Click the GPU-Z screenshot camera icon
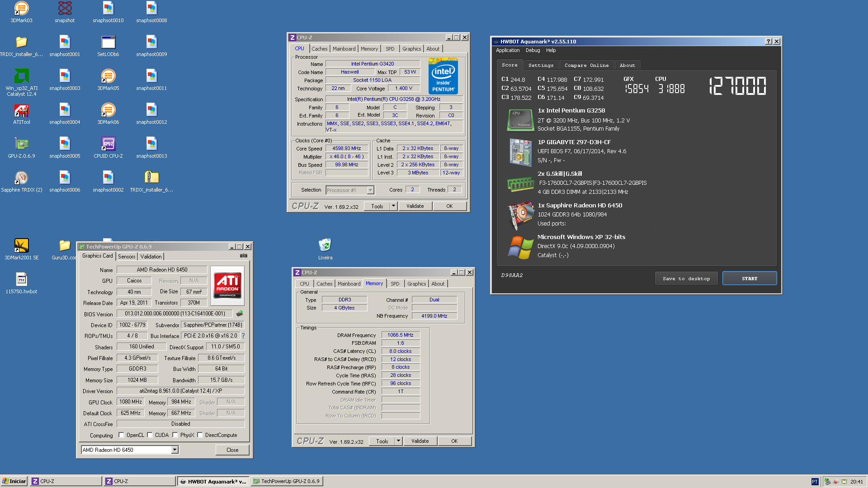This screenshot has width=868, height=488. pyautogui.click(x=244, y=256)
